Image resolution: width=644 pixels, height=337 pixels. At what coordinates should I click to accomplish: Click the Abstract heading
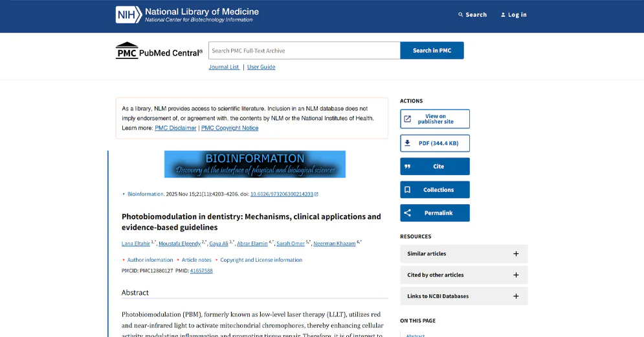[135, 292]
